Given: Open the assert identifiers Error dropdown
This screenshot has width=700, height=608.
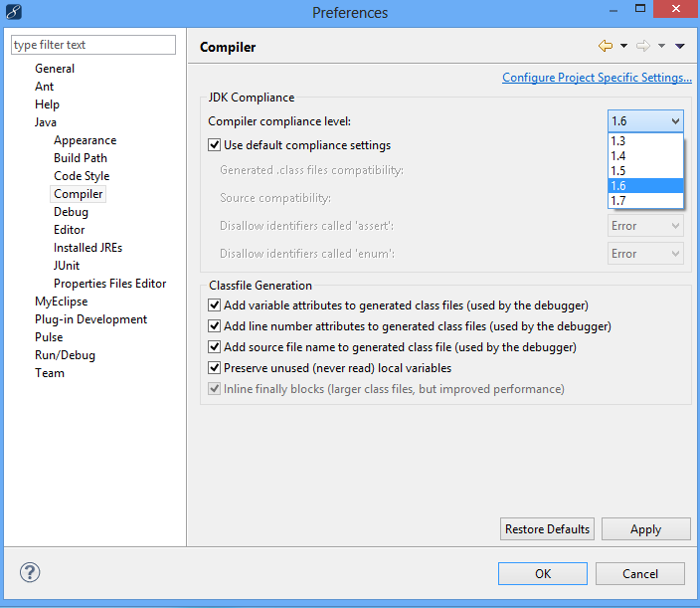Looking at the screenshot, I should click(645, 226).
